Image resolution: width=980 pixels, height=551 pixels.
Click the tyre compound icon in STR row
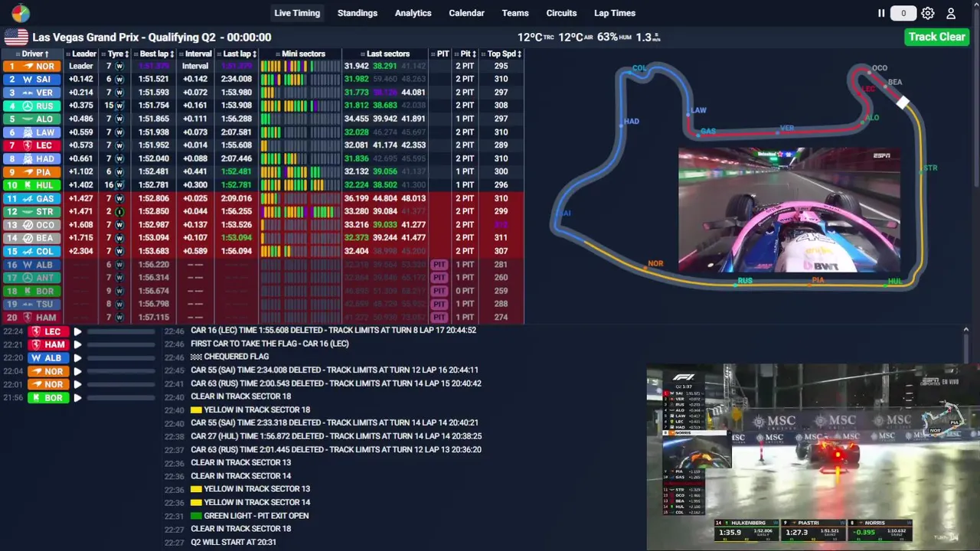coord(119,211)
